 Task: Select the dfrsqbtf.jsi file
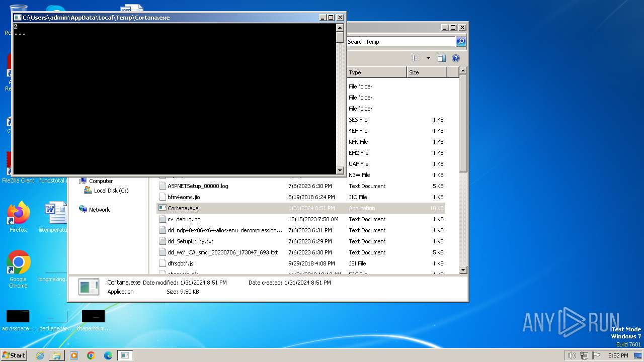tap(181, 263)
